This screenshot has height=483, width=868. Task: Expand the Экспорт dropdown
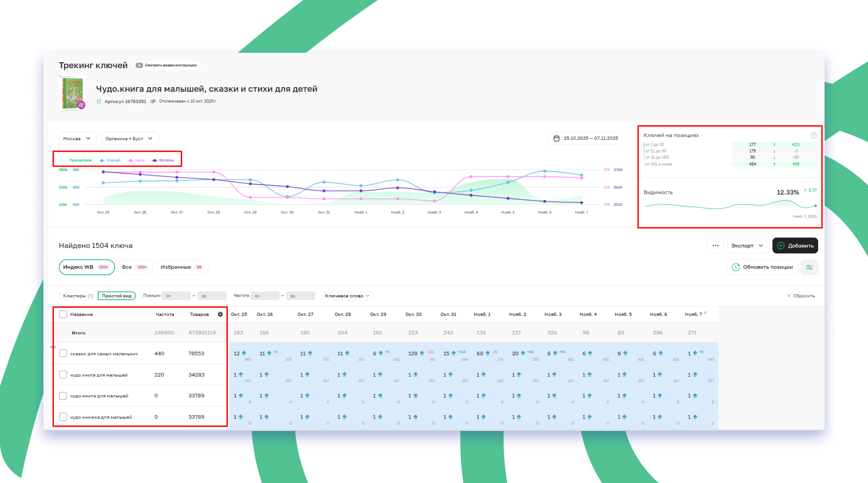click(x=747, y=245)
